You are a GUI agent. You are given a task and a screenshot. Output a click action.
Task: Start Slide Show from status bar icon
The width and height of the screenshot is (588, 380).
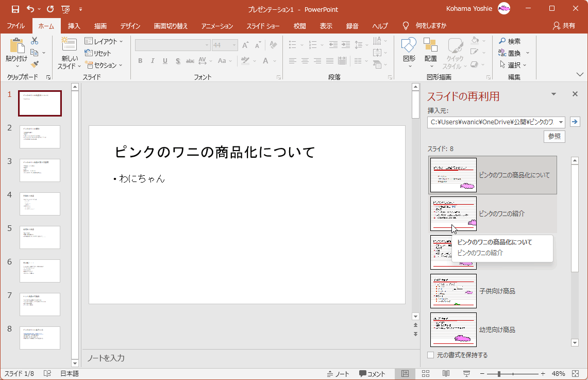coord(466,374)
